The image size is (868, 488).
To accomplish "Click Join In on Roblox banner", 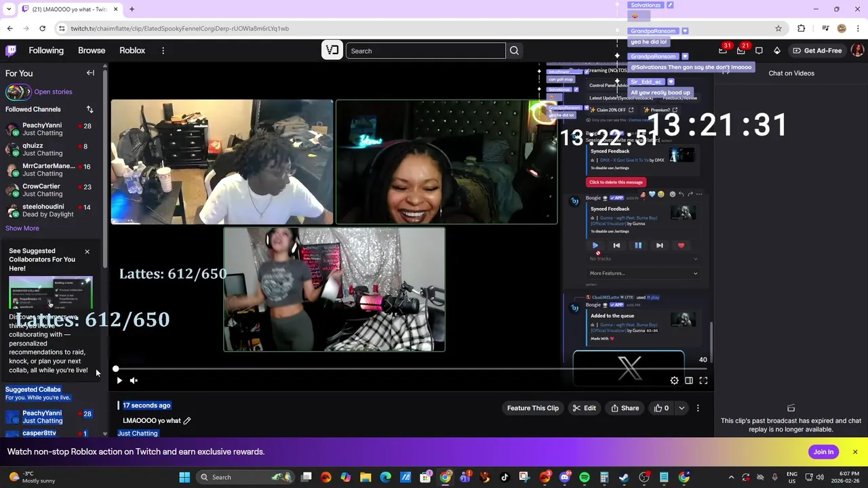I will (x=823, y=452).
